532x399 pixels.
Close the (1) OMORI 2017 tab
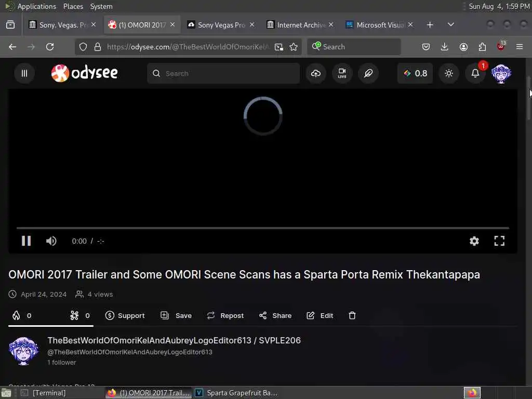[172, 24]
